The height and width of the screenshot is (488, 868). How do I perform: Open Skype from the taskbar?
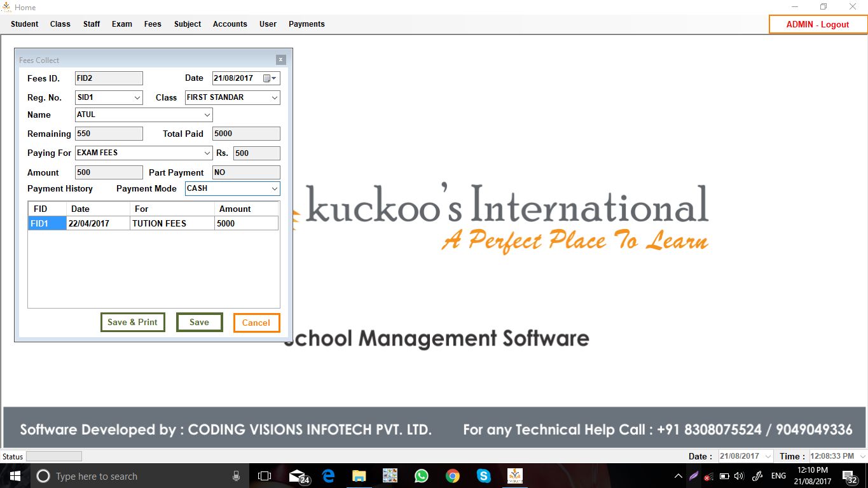tap(483, 476)
